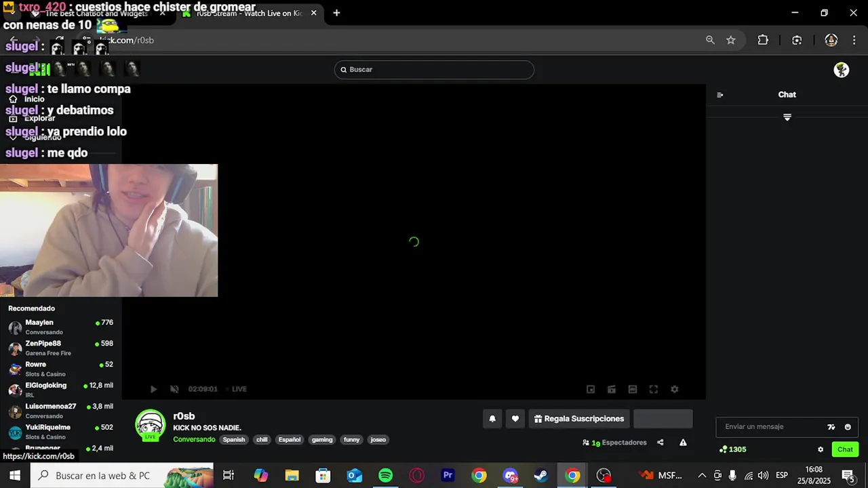Enter fullscreen from the player controls
868x488 pixels.
654,389
